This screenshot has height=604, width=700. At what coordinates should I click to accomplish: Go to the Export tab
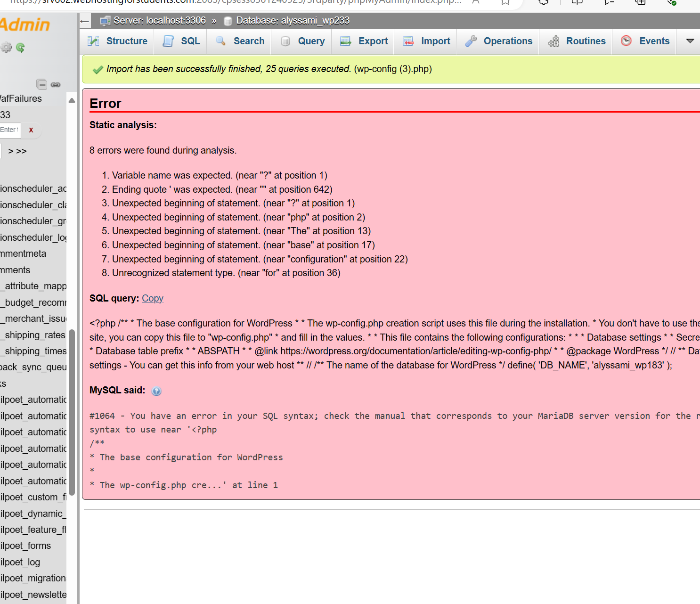point(364,41)
